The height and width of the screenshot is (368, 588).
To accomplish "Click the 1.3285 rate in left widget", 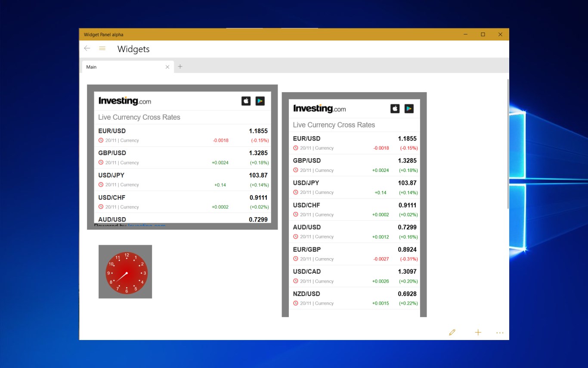I will [258, 153].
